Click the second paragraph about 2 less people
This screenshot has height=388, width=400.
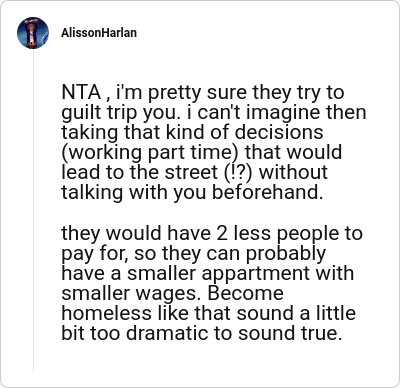click(x=212, y=283)
